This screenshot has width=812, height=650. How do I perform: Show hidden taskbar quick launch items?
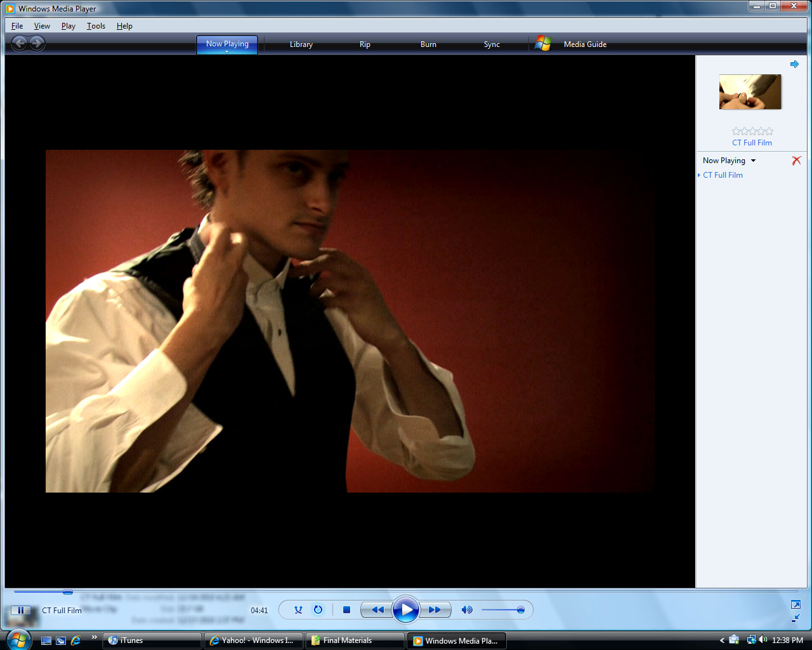[95, 637]
